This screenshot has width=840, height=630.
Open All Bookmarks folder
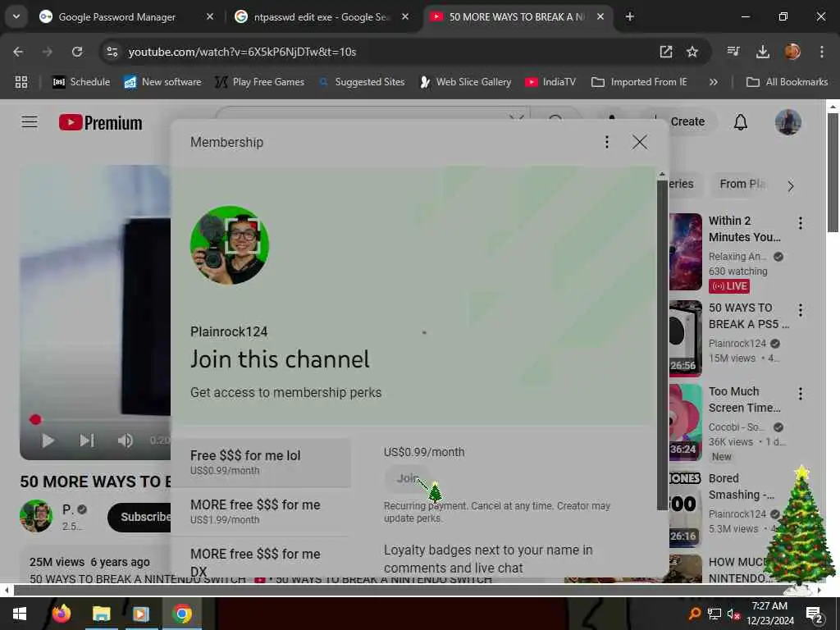[787, 82]
